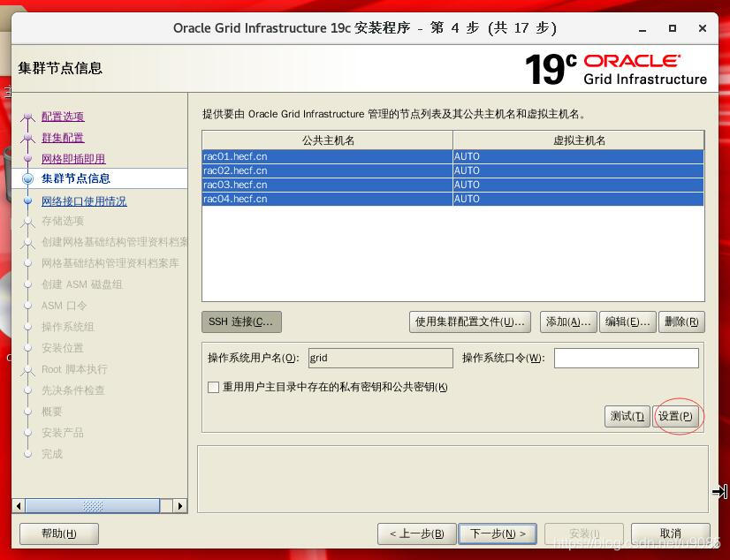Click the 删除 node button
The image size is (730, 560).
681,322
